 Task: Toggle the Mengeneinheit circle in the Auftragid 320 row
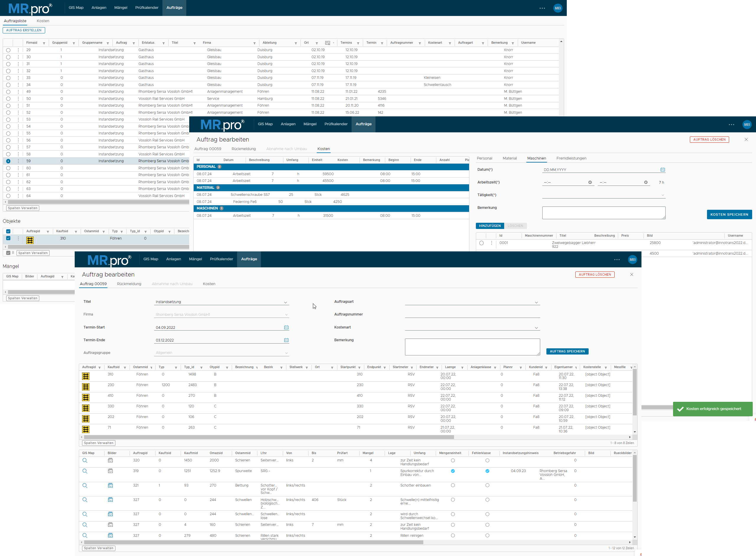pyautogui.click(x=453, y=460)
